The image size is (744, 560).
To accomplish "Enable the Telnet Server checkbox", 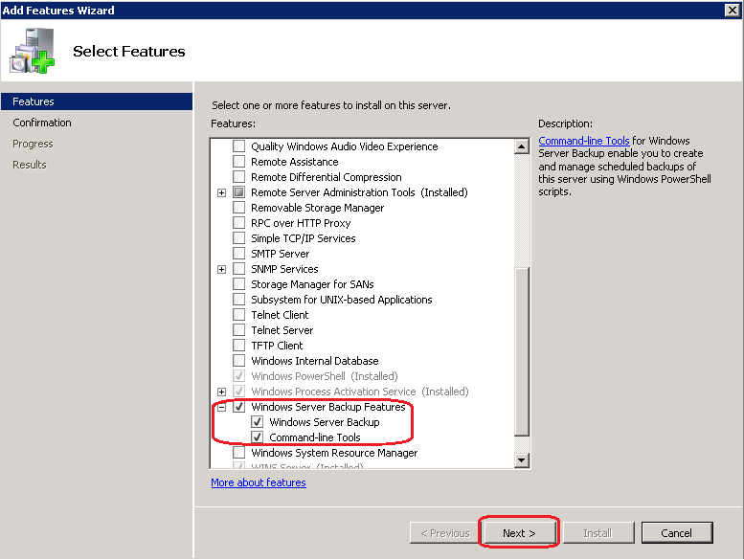I will [x=238, y=330].
